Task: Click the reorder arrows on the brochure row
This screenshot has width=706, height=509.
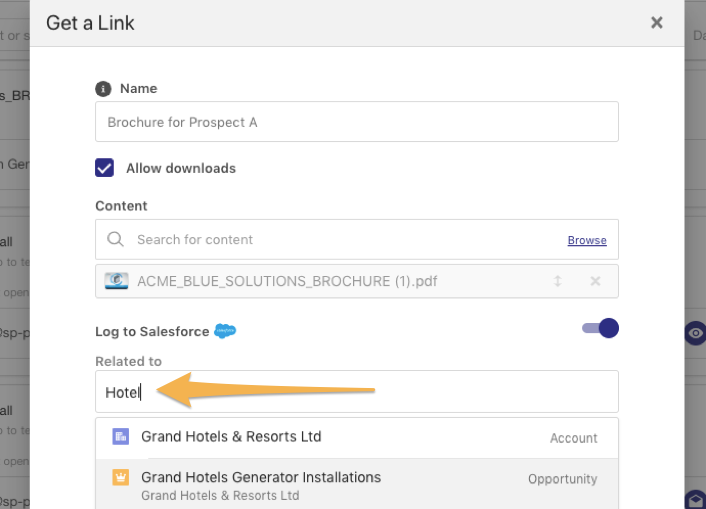Action: click(557, 281)
